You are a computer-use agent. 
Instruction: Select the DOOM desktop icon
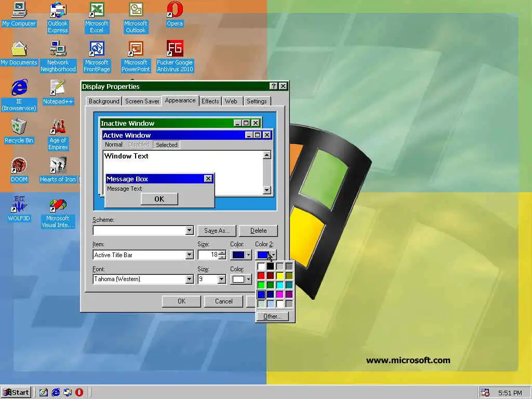pos(19,170)
